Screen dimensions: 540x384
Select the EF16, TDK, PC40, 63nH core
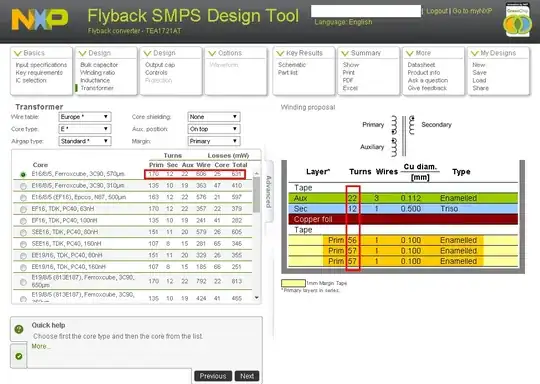pyautogui.click(x=23, y=209)
